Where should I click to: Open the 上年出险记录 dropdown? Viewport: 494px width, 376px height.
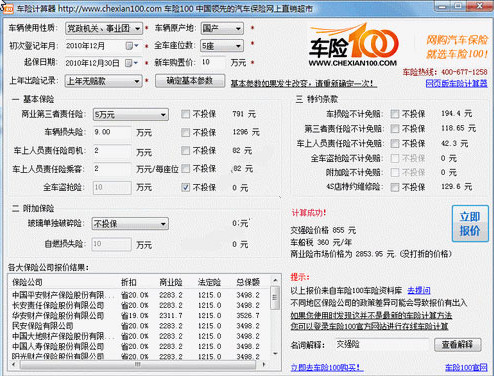coord(103,81)
